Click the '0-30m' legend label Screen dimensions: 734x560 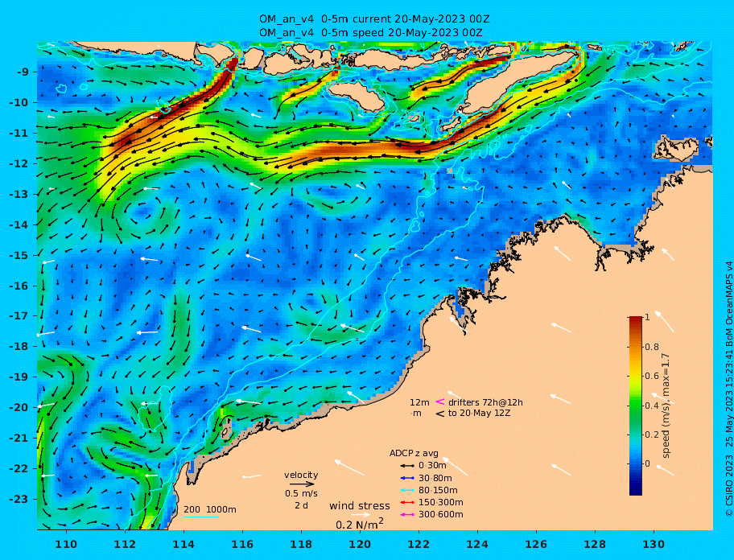click(432, 466)
